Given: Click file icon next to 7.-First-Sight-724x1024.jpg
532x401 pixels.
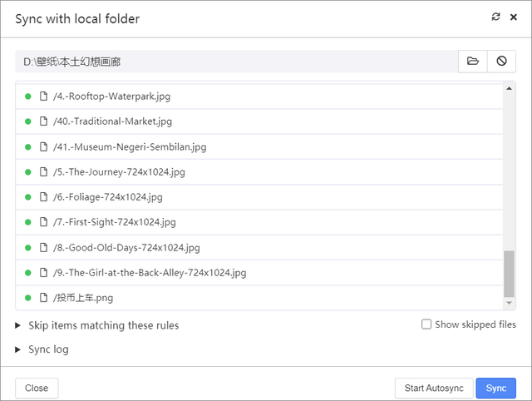Looking at the screenshot, I should pos(44,222).
